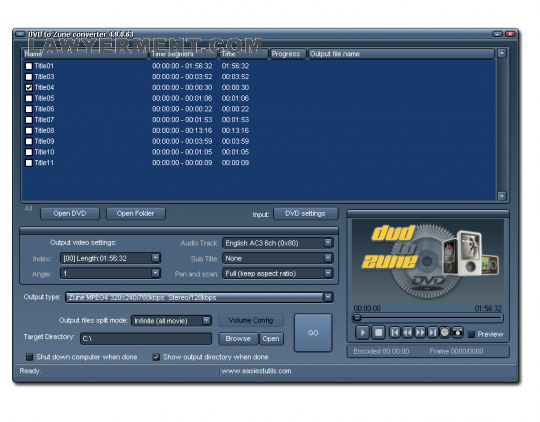Click the Volume Config button

pos(251,320)
